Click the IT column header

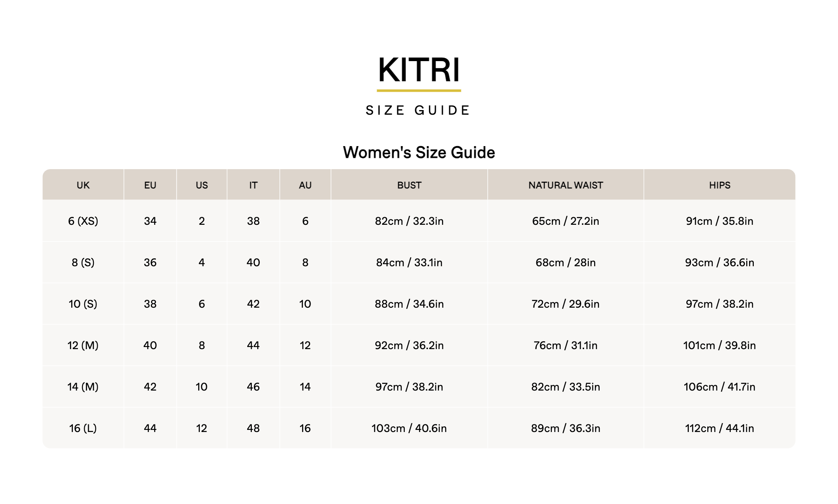coord(253,185)
